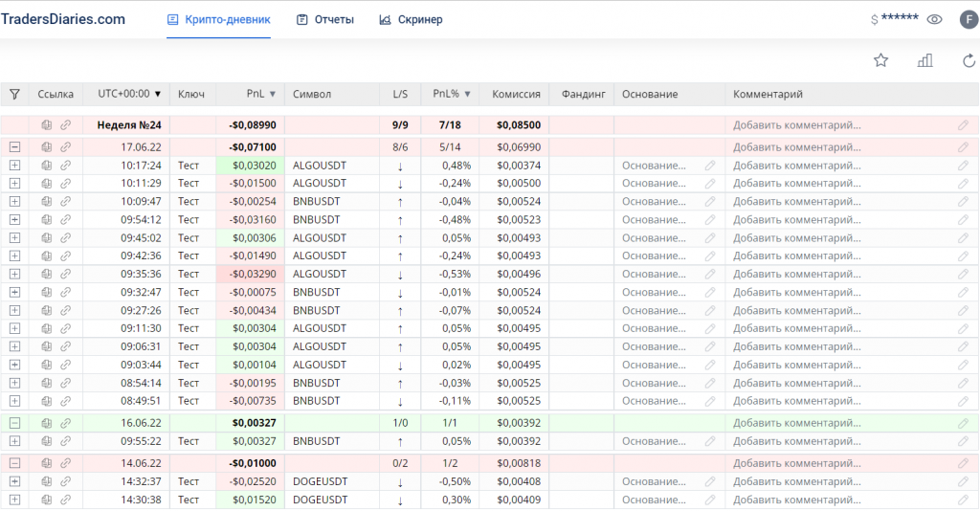This screenshot has height=511, width=980.
Task: Click the link icon in the 09:45:02 row
Action: pyautogui.click(x=66, y=237)
